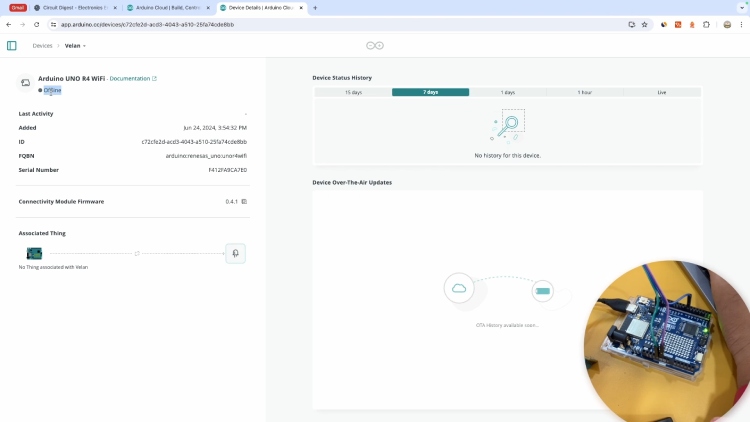Click the device type icon beside Arduino UNO R4 WiFi
This screenshot has width=750, height=422.
[25, 83]
